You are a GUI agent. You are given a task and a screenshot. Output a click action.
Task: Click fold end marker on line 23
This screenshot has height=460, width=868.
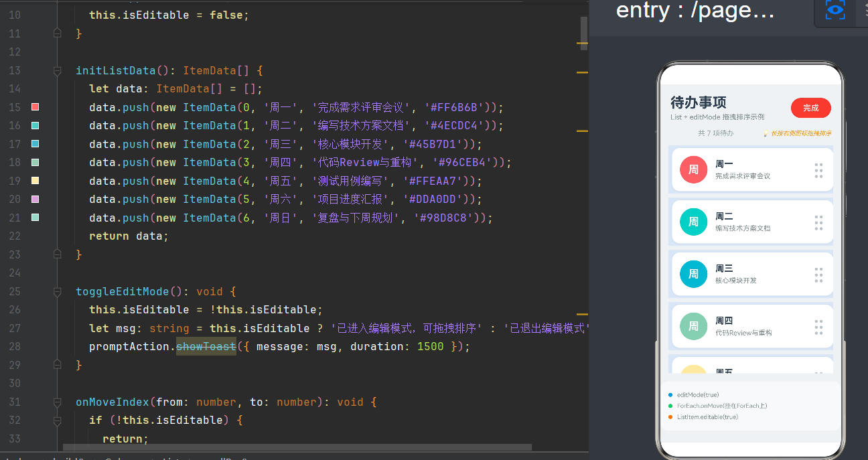[58, 254]
